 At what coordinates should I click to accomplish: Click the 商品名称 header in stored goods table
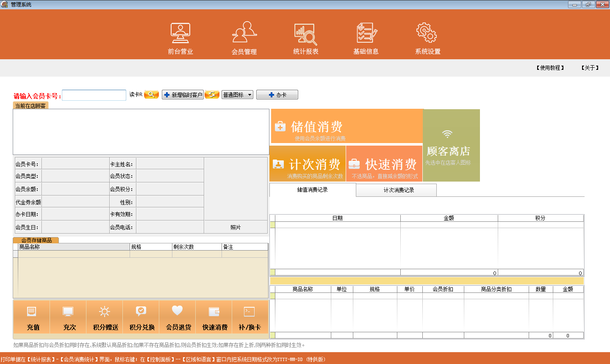tap(74, 247)
